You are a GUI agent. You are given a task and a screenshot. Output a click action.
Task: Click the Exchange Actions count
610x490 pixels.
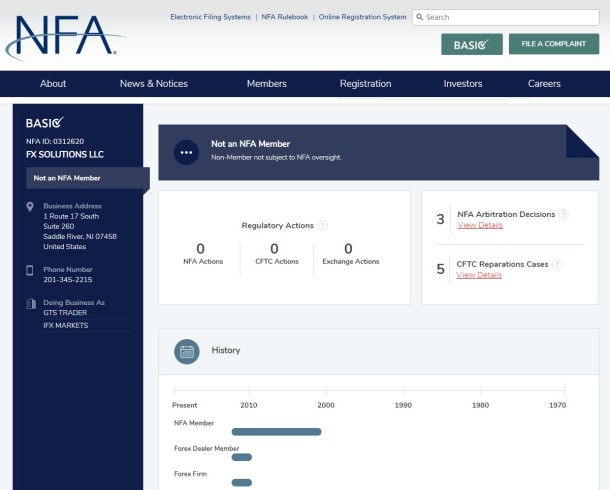[348, 248]
